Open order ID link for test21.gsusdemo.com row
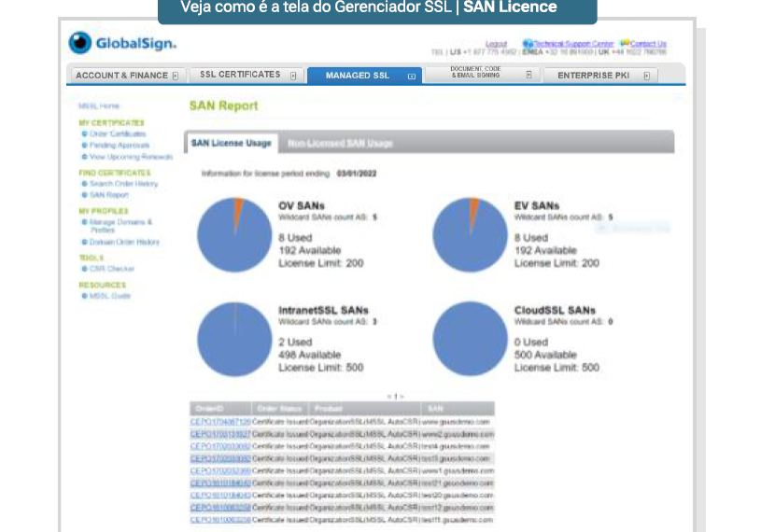 coord(220,483)
